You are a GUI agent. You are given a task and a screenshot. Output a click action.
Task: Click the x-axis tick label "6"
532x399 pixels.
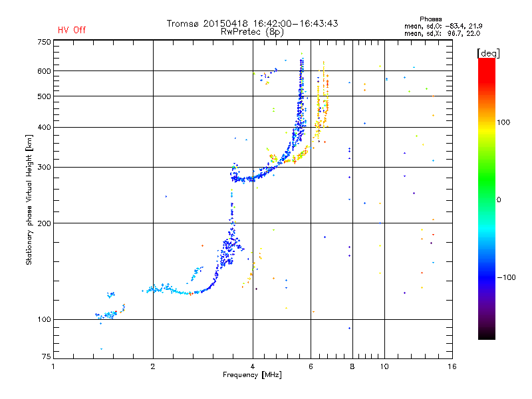click(x=311, y=366)
